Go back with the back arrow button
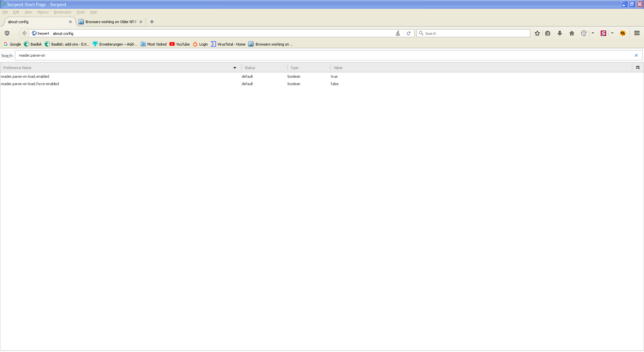 [x=24, y=33]
